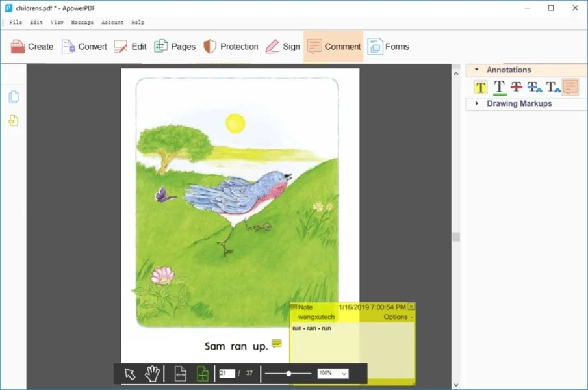Activate the arrow Select tool
Screen dimensions: 588x390
130,374
